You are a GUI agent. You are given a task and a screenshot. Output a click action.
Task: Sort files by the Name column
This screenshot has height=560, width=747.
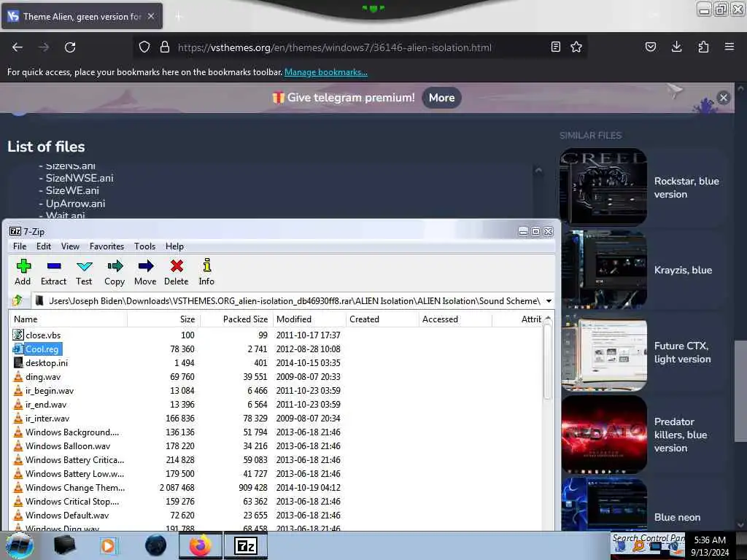coord(68,319)
